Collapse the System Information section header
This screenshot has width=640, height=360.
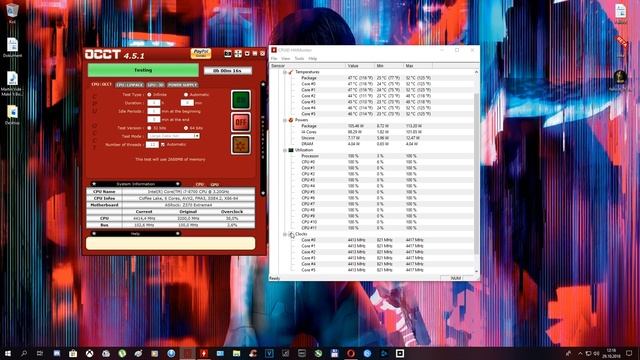(x=136, y=184)
